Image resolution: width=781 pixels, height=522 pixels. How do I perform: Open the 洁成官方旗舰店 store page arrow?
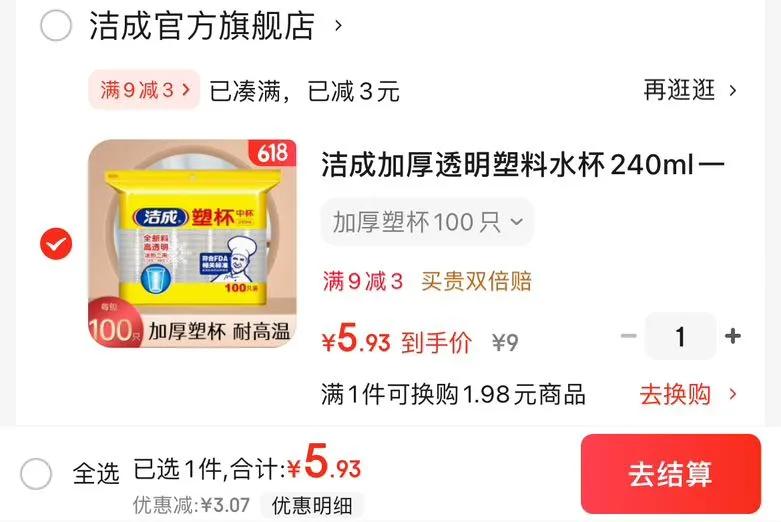(x=338, y=25)
